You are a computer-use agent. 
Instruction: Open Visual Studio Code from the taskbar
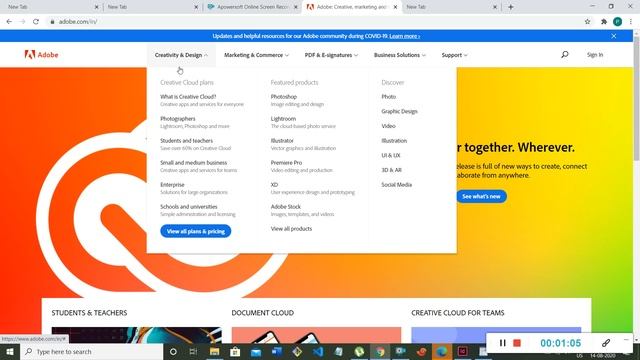(x=318, y=351)
